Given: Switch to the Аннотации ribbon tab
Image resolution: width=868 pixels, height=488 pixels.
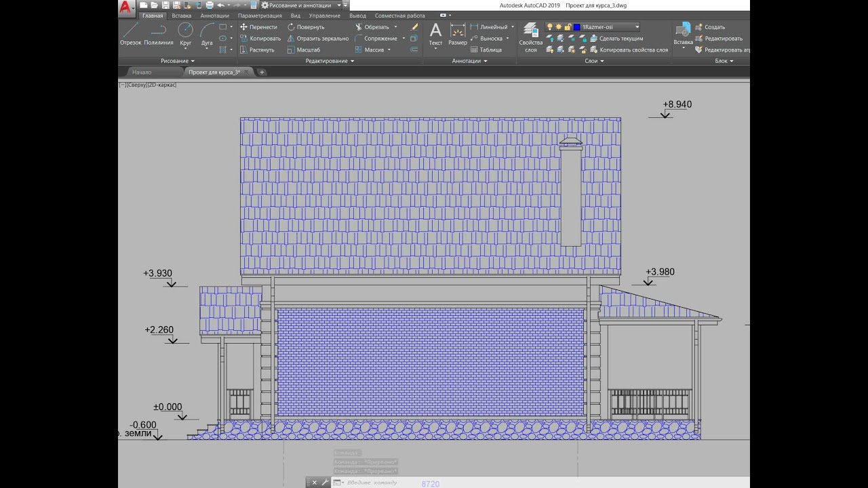Looking at the screenshot, I should (214, 16).
